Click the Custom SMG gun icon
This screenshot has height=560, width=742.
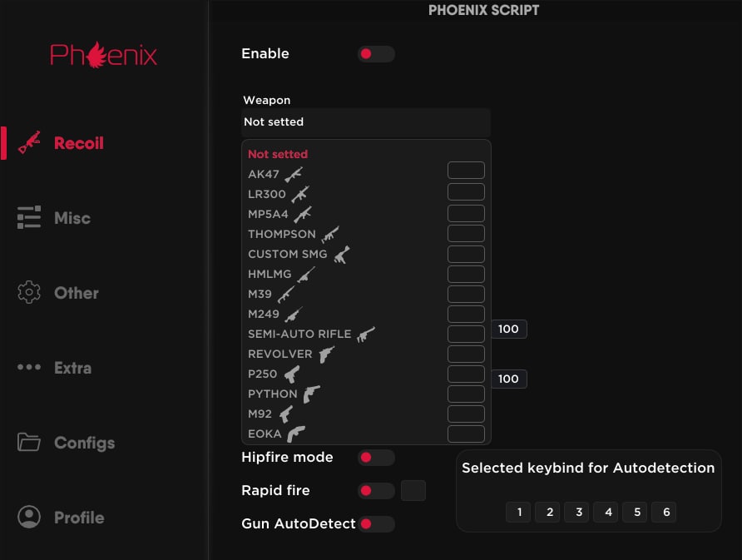pos(342,254)
